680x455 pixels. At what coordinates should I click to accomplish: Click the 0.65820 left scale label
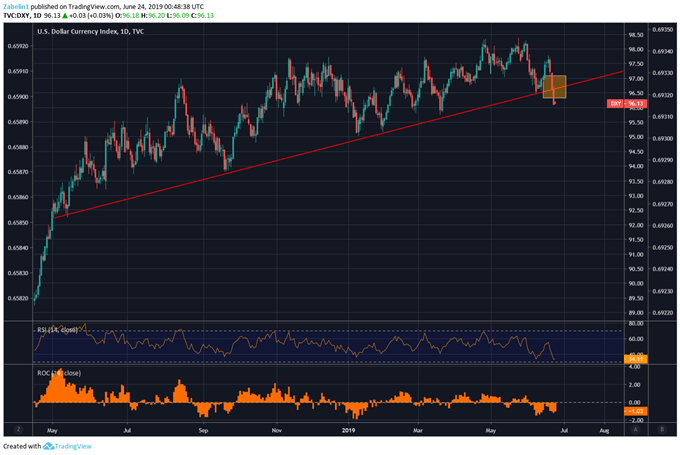click(18, 298)
